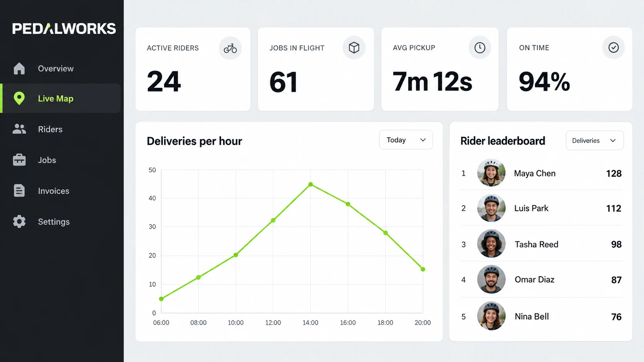Click Tasha Reed's avatar
Viewport: 644px width, 362px height.
click(x=491, y=244)
